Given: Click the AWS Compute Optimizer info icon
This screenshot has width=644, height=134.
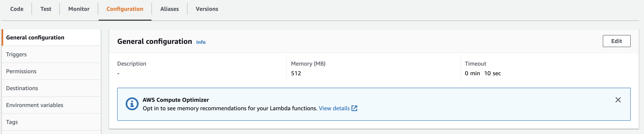Looking at the screenshot, I should [x=132, y=104].
